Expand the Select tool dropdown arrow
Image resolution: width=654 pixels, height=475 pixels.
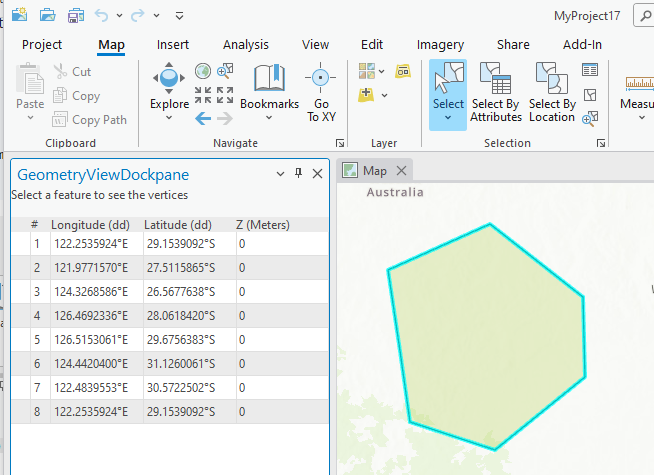click(448, 118)
